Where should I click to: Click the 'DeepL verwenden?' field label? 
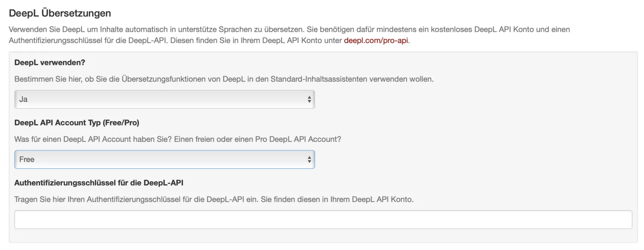coord(50,62)
